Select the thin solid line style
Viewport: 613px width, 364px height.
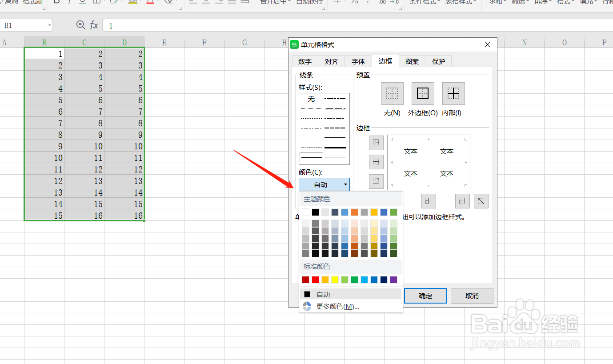(311, 157)
